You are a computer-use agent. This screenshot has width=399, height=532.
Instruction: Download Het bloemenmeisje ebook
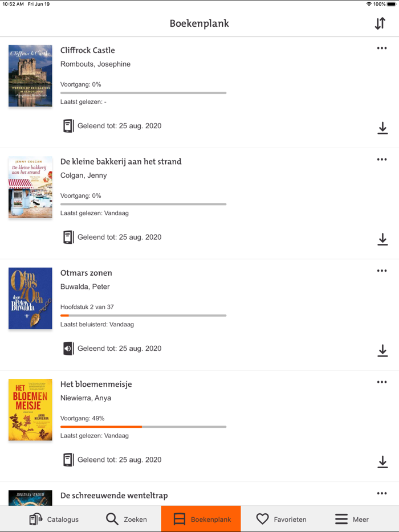[x=382, y=461]
